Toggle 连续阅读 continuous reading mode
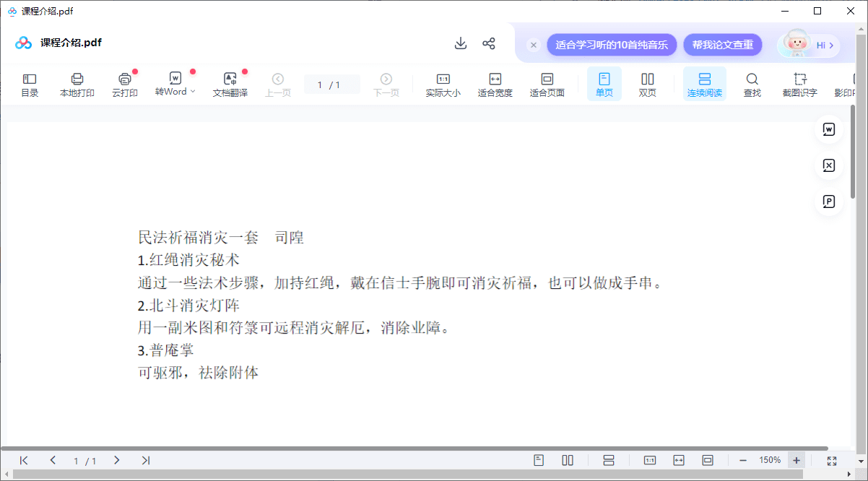This screenshot has width=868, height=481. tap(704, 84)
